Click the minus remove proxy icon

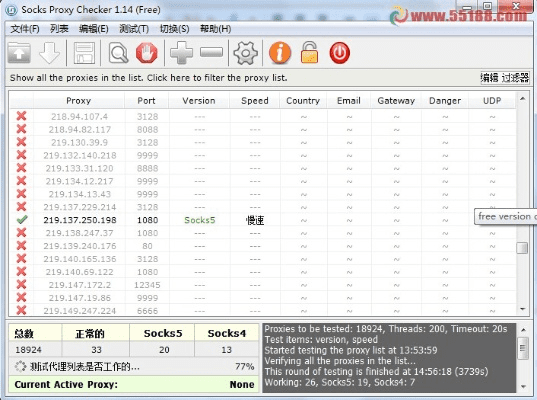click(x=211, y=52)
